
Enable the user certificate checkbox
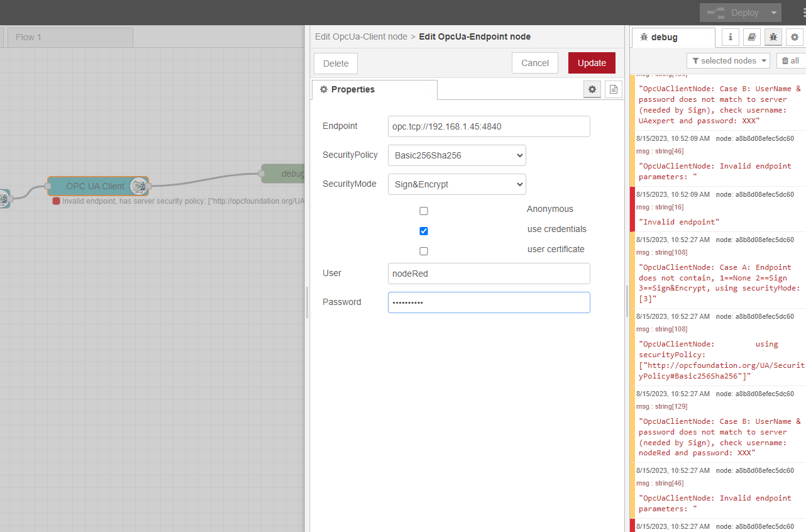pos(423,251)
